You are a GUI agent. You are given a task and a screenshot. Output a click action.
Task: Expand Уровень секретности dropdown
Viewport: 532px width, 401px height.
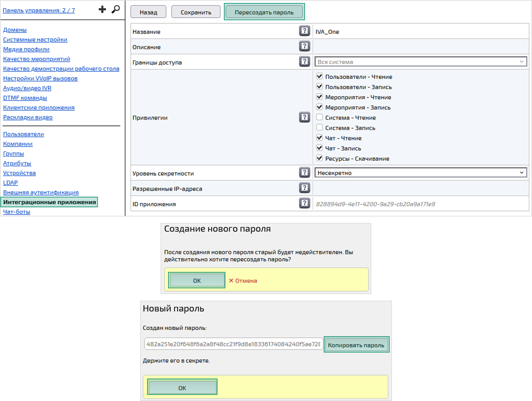click(420, 173)
